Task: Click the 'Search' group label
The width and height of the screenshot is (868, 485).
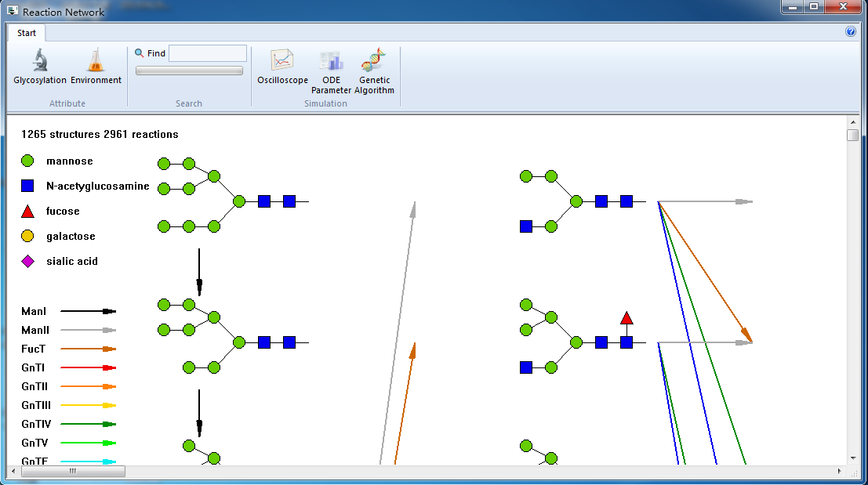Action: 189,103
